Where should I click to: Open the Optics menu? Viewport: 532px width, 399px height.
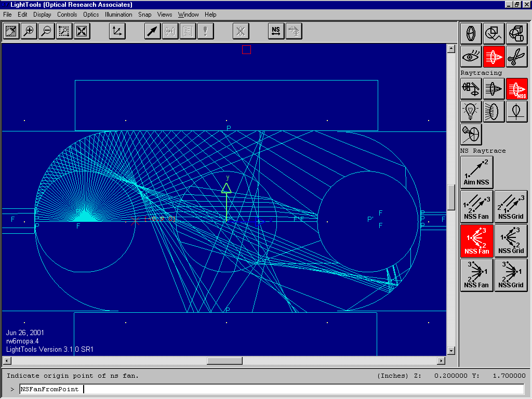91,15
